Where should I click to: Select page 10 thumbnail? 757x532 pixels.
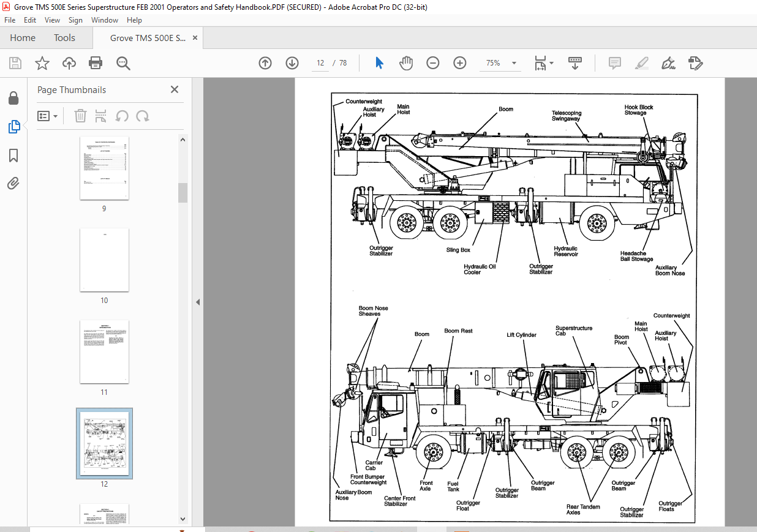[x=104, y=260]
